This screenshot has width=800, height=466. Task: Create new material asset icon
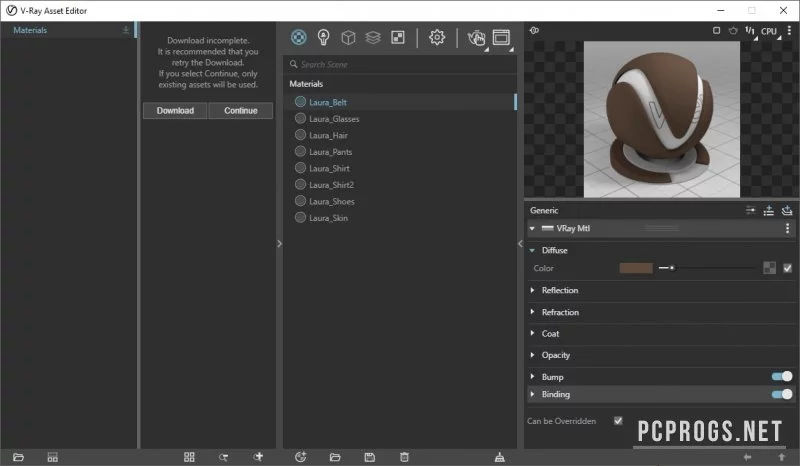[x=301, y=457]
